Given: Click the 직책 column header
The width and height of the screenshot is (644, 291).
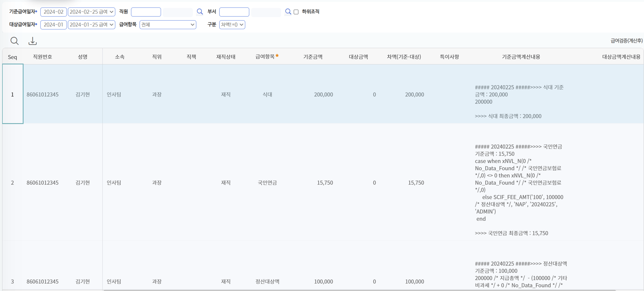Looking at the screenshot, I should tap(191, 57).
